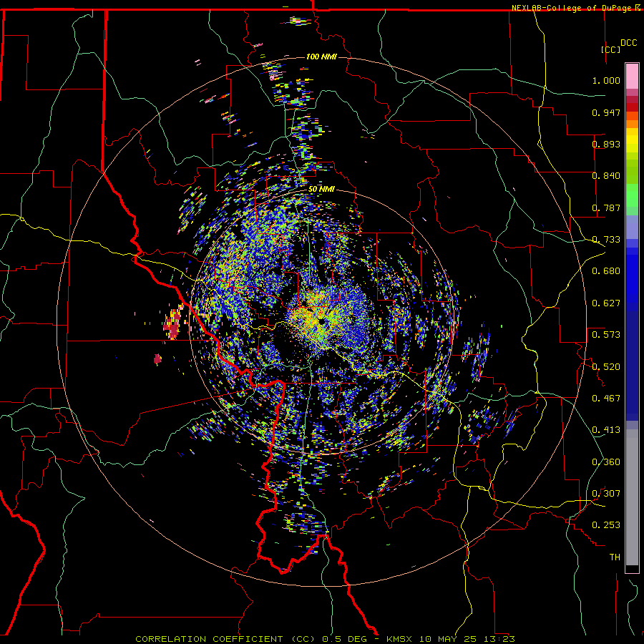The width and height of the screenshot is (644, 644).
Task: Select the 0.840 scale value
Action: point(606,176)
